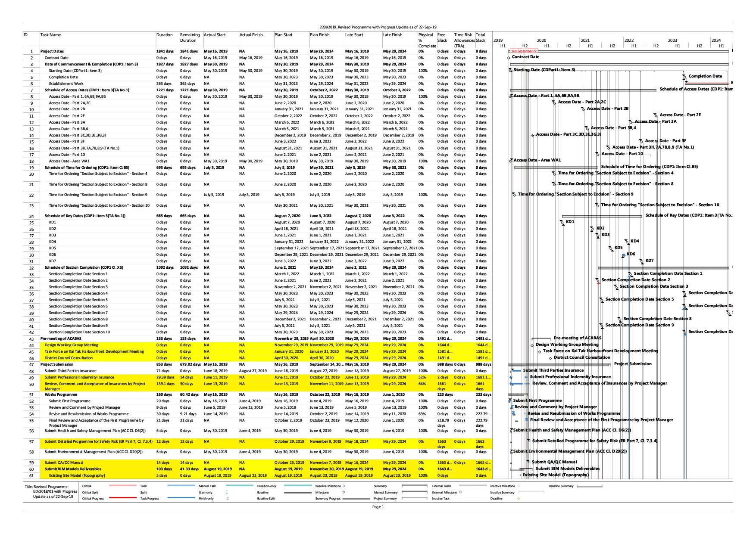Select 'Submit Professional Indemnity Insurance' highlighted table row
This screenshot has width=756, height=534.
pos(79,377)
